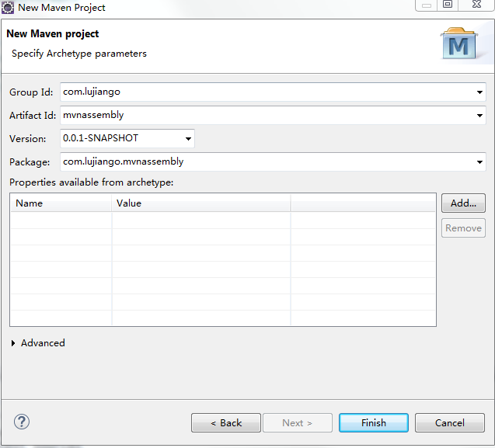The image size is (495, 448).
Task: Click the Value column header
Action: pos(201,203)
